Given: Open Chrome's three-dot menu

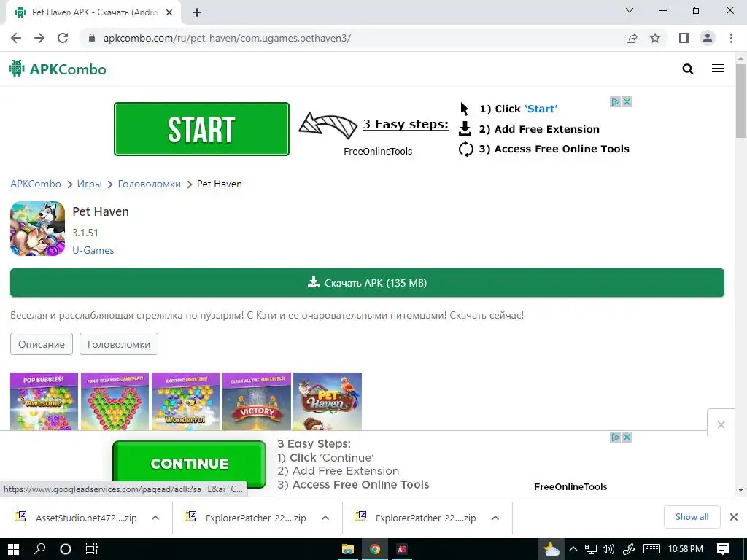Looking at the screenshot, I should (x=731, y=38).
